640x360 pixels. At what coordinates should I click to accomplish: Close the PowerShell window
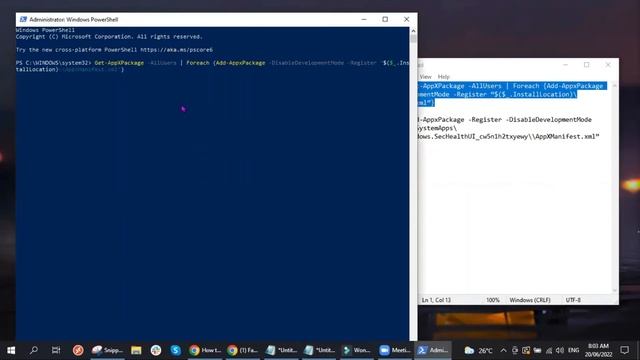pos(407,19)
